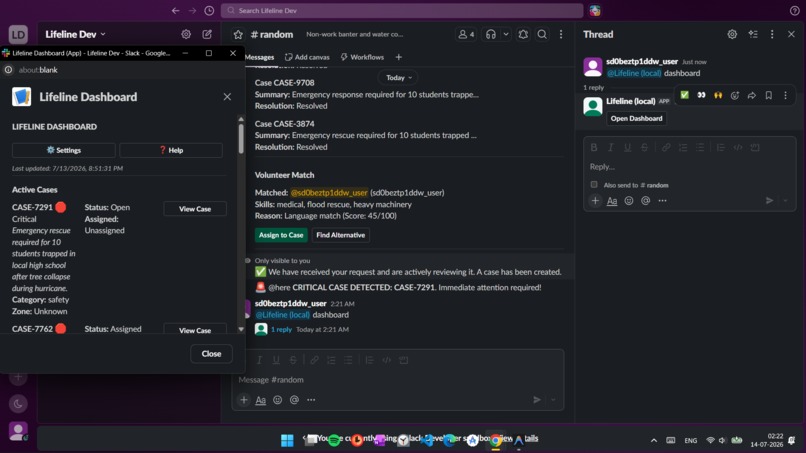806x453 pixels.
Task: Forward the Lifeline thread reply
Action: point(752,95)
